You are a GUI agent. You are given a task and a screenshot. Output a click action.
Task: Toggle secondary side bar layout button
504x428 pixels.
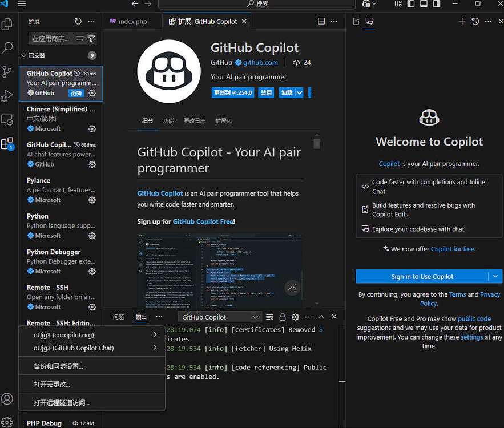[437, 3]
